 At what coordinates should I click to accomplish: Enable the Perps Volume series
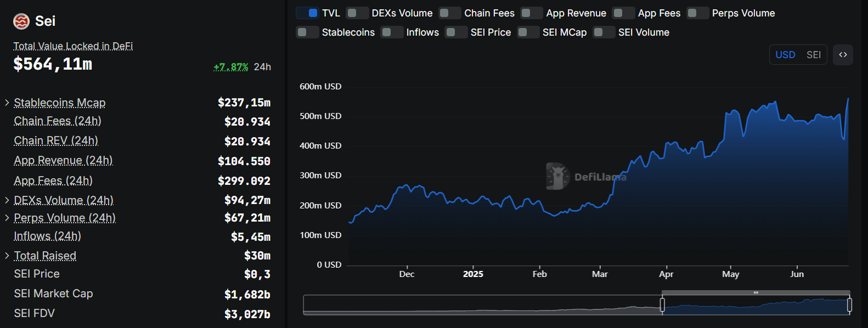697,13
